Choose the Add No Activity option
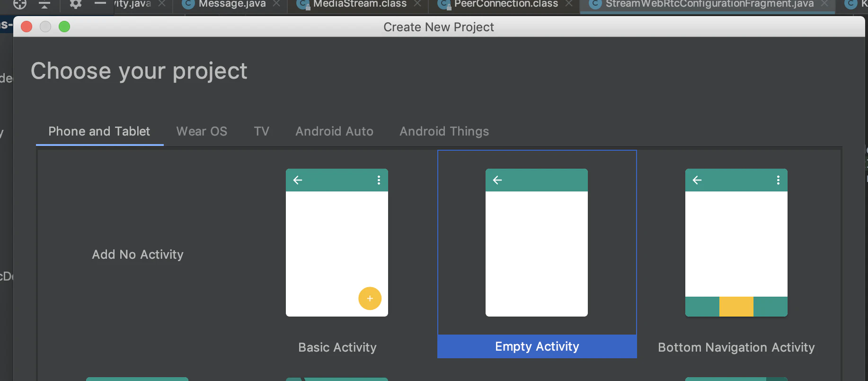 coord(138,254)
